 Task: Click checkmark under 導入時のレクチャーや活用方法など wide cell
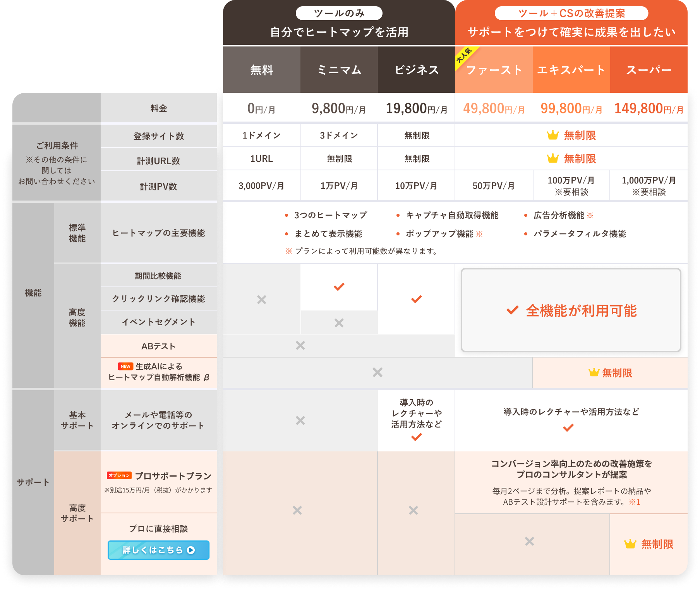tap(568, 428)
